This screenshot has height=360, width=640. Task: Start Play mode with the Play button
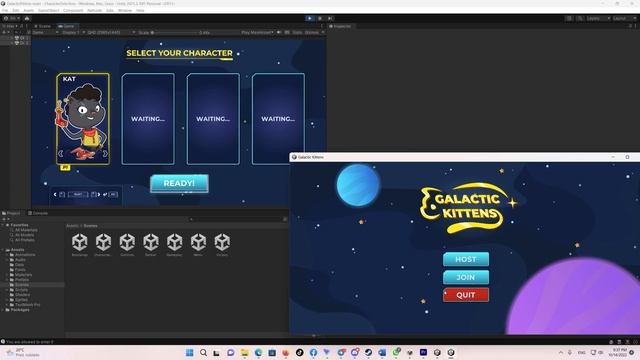point(310,18)
